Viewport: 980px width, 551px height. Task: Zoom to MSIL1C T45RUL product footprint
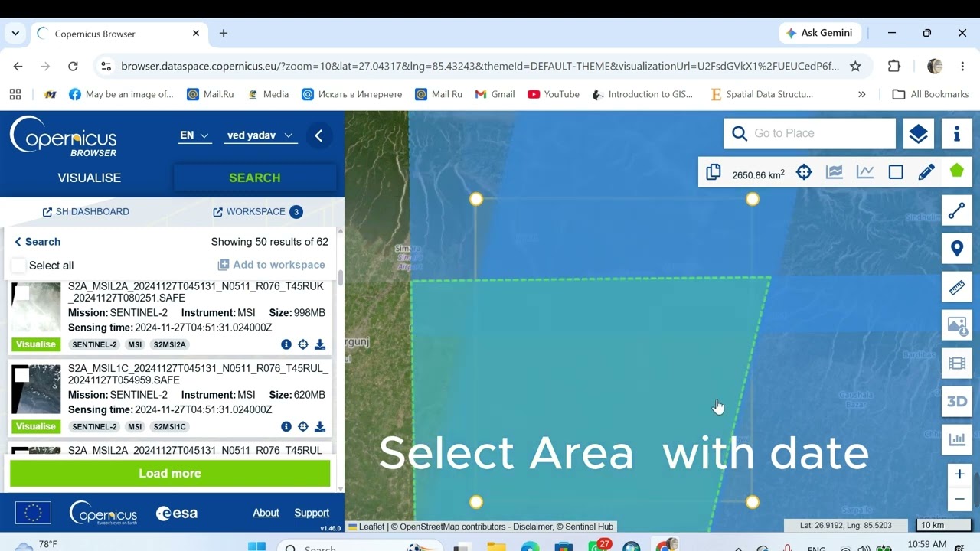point(303,426)
